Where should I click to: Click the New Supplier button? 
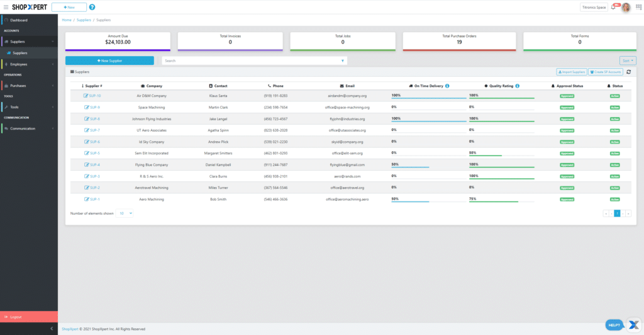109,60
